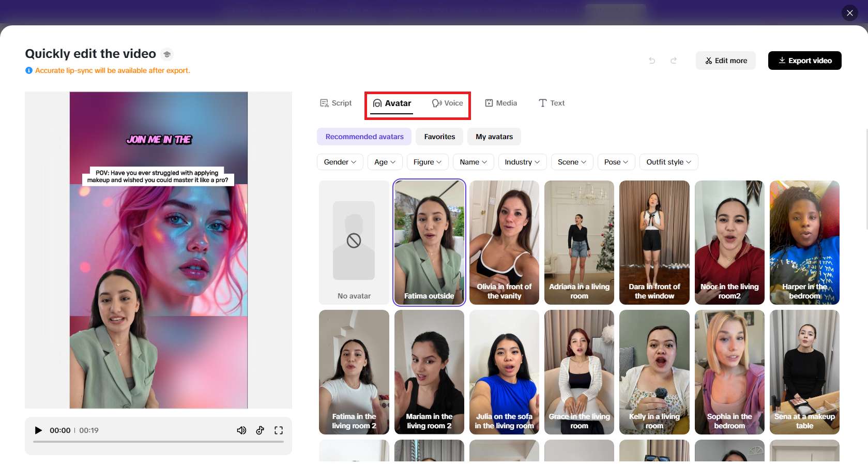Image resolution: width=868 pixels, height=465 pixels.
Task: Select Mariam in the living room 2 avatar
Action: 429,372
